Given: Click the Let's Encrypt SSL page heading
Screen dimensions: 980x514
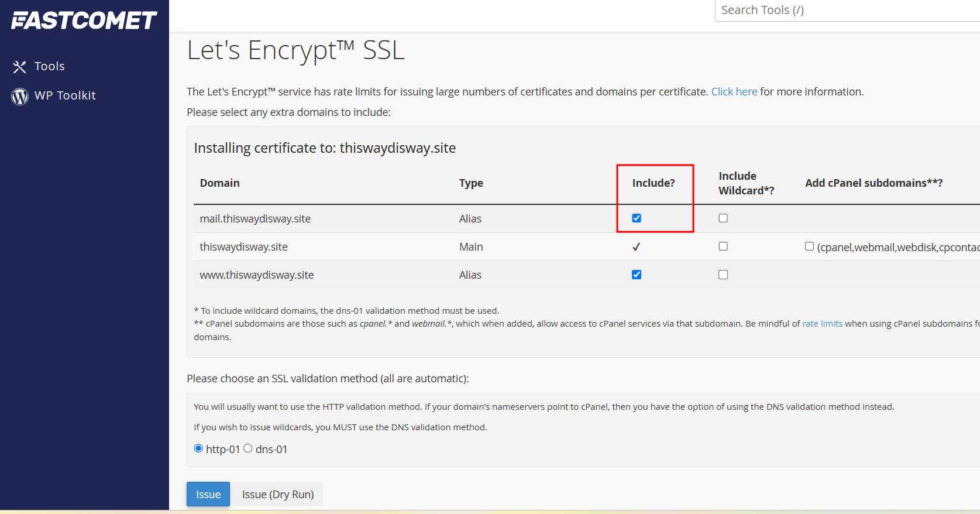Looking at the screenshot, I should pos(295,50).
